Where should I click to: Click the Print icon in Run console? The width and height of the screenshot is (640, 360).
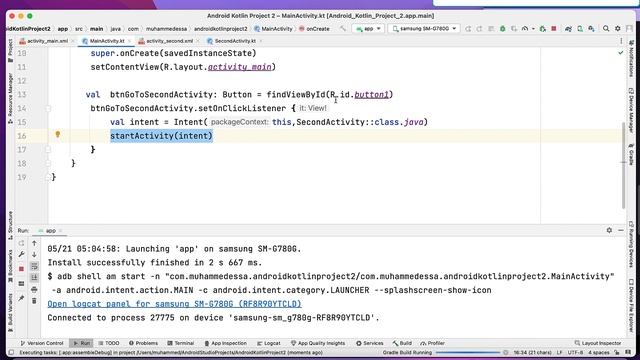[34, 289]
